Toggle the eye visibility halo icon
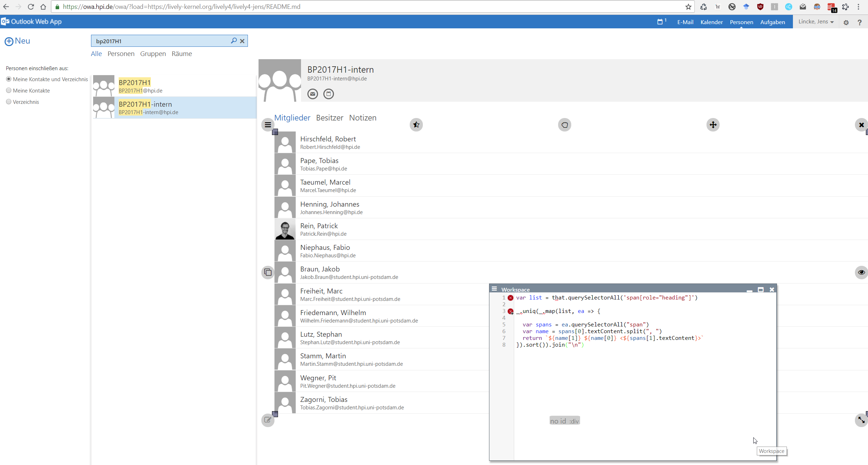The width and height of the screenshot is (868, 465). [x=861, y=272]
